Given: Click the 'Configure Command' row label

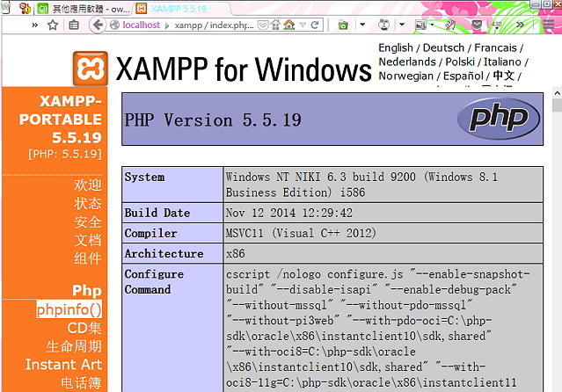Looking at the screenshot, I should (154, 281).
